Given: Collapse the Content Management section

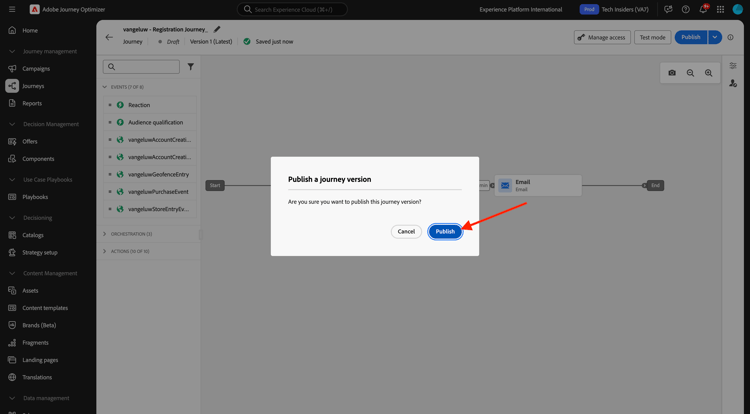Looking at the screenshot, I should point(12,273).
